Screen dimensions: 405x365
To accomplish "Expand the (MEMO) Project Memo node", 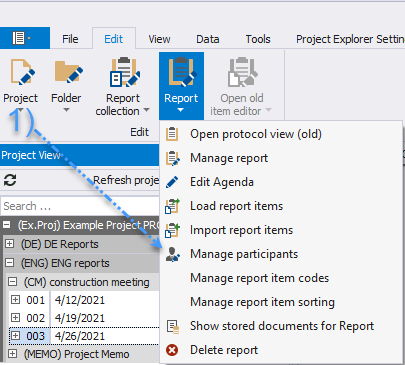I will (x=12, y=353).
